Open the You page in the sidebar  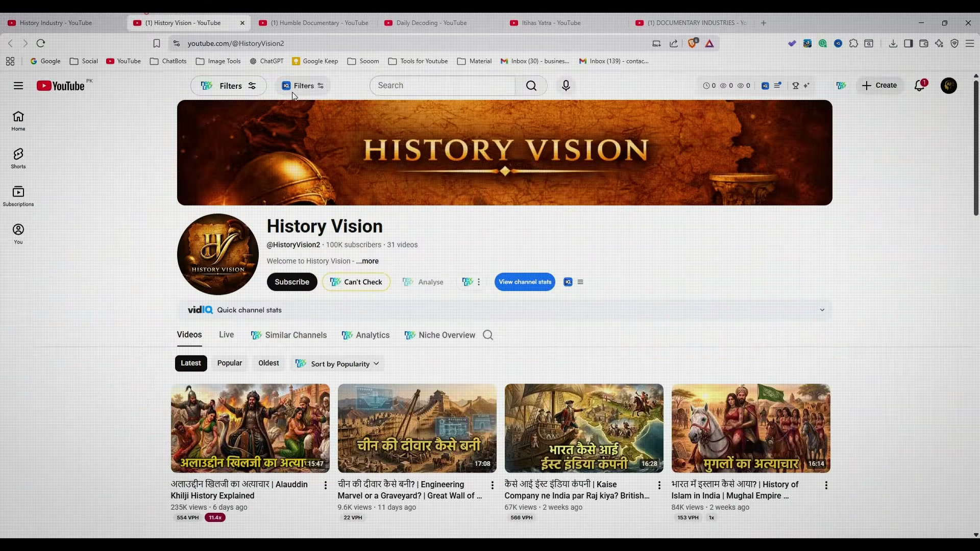(18, 234)
